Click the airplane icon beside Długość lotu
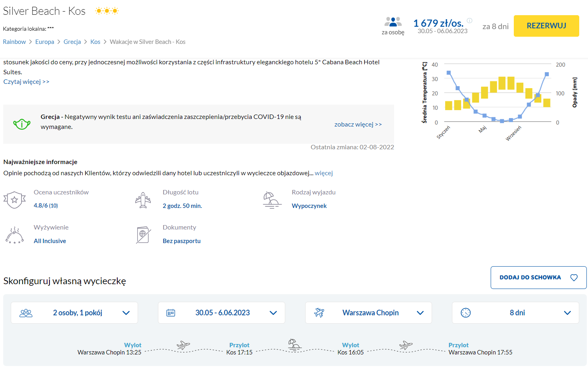 [143, 200]
